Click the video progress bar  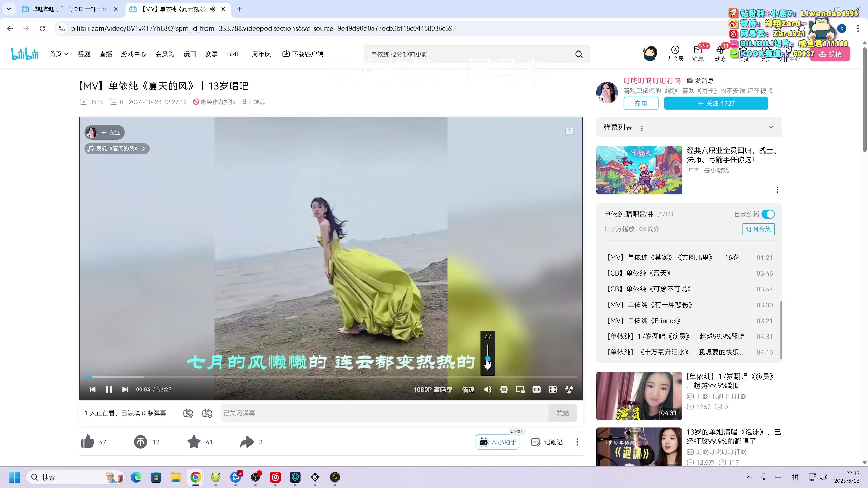click(x=331, y=377)
